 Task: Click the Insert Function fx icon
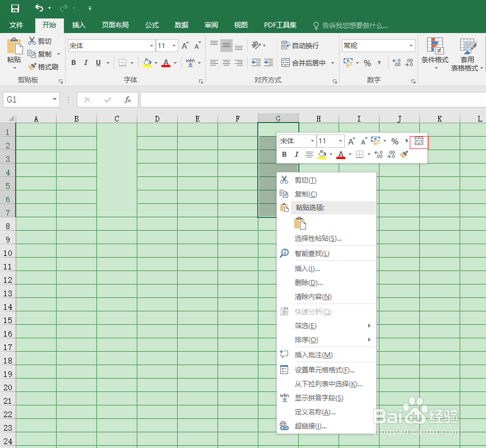point(127,100)
